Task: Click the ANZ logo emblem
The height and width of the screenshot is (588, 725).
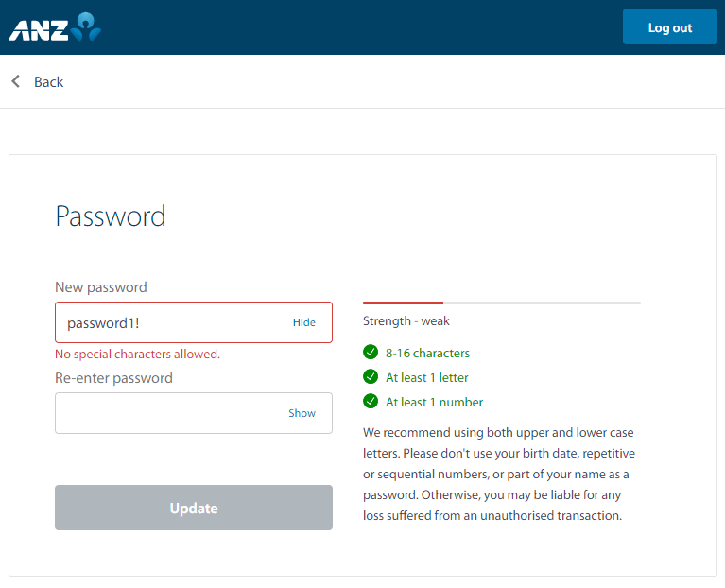Action: (x=87, y=26)
